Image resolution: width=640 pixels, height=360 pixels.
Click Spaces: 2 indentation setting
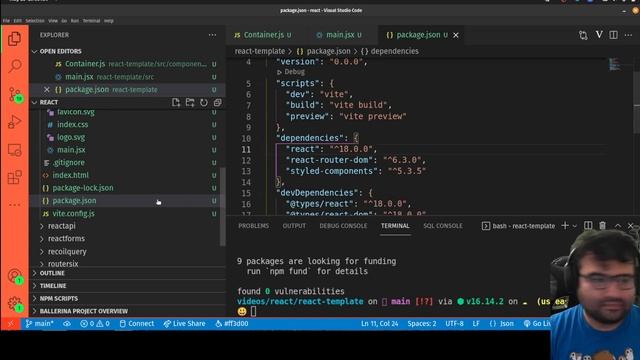pyautogui.click(x=422, y=324)
